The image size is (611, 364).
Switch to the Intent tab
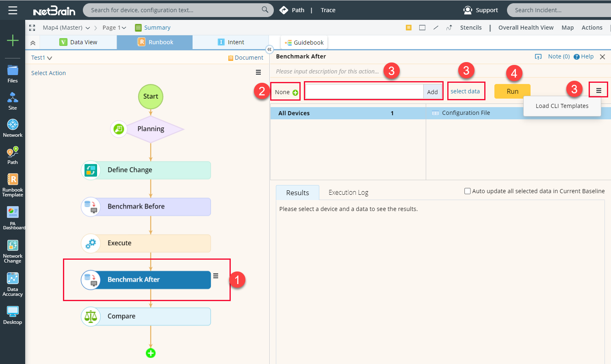click(x=231, y=42)
